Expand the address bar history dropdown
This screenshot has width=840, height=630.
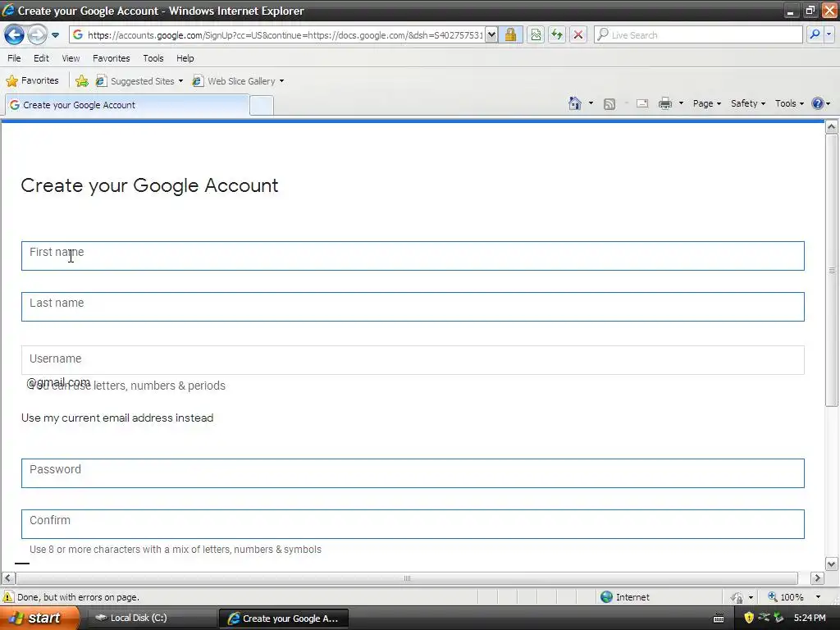[x=491, y=35]
